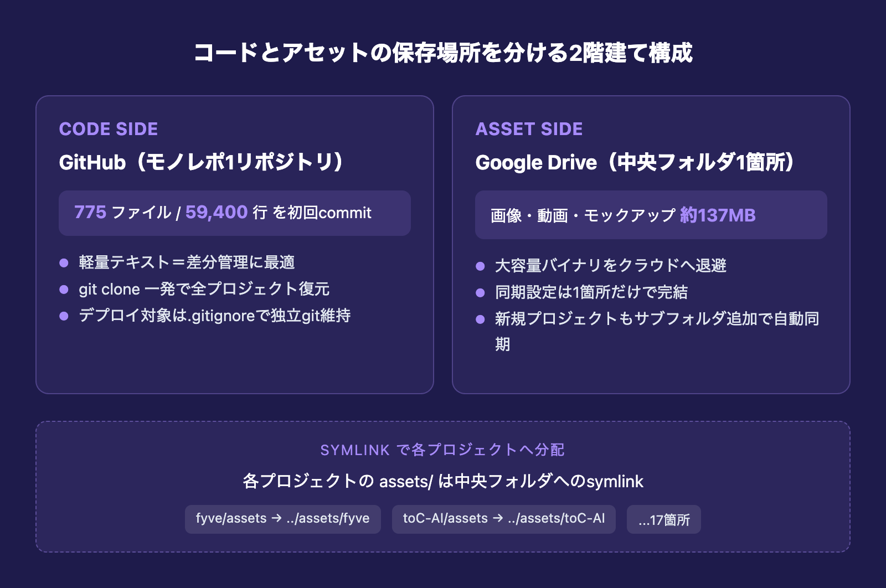Click the fyve/assets symlink chip
The image size is (886, 588).
click(x=282, y=519)
